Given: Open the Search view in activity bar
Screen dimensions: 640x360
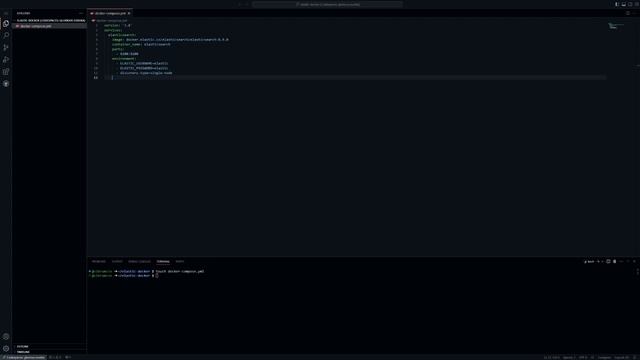Looking at the screenshot, I should pos(6,36).
